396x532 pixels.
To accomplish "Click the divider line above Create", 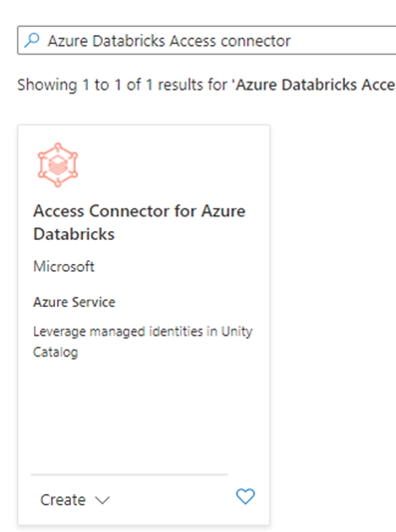I will click(129, 474).
